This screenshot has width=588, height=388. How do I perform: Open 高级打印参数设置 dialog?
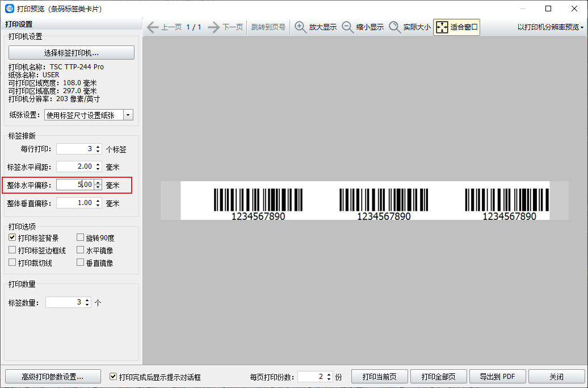[x=53, y=377]
